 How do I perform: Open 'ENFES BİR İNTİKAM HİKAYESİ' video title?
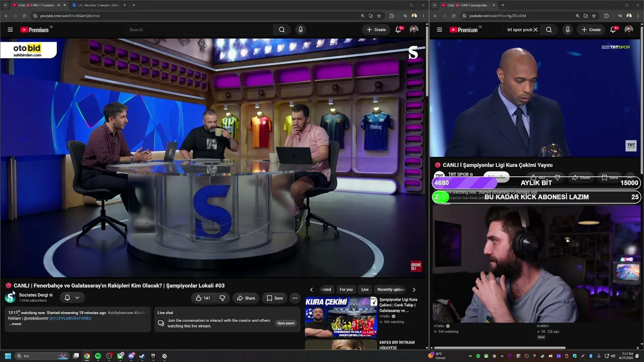coord(397,345)
